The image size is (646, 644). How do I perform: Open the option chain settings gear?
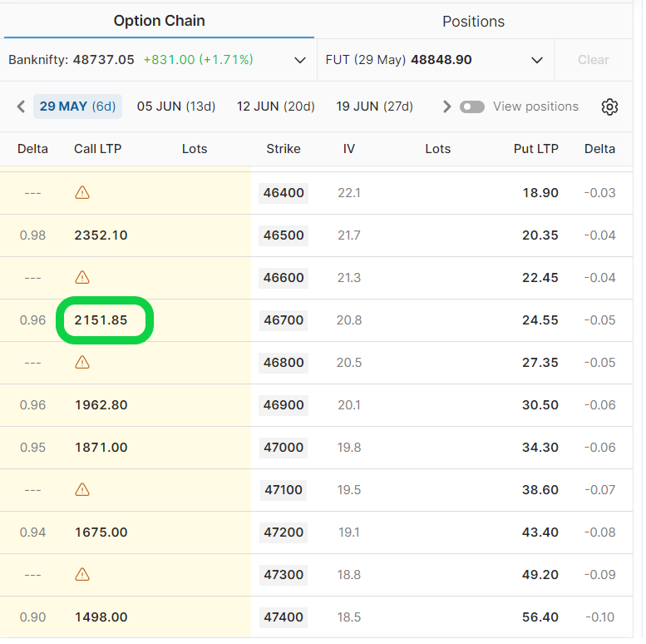(609, 107)
